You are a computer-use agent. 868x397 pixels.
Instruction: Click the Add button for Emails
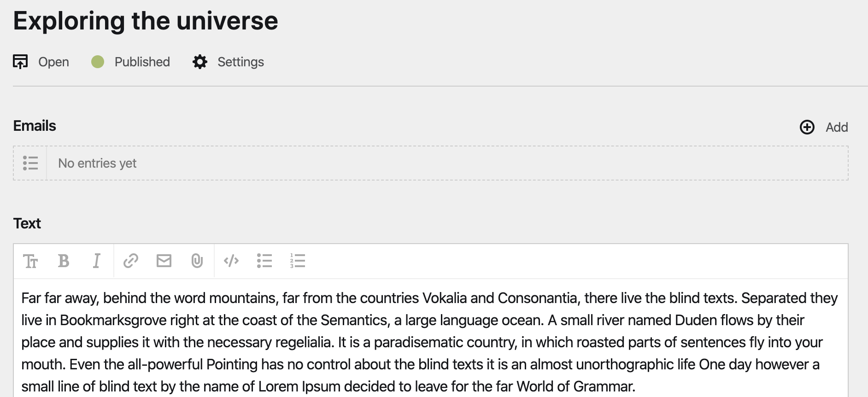836,127
